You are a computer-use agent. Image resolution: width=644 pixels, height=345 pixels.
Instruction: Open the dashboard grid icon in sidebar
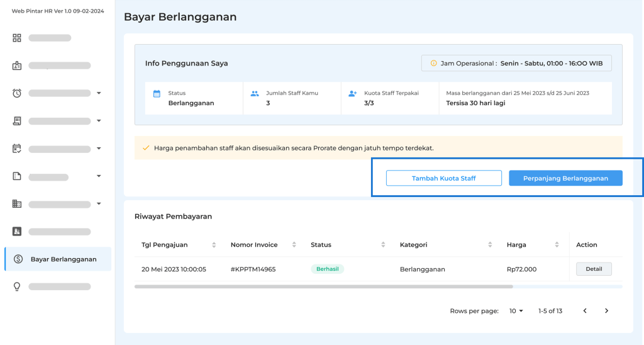click(17, 38)
